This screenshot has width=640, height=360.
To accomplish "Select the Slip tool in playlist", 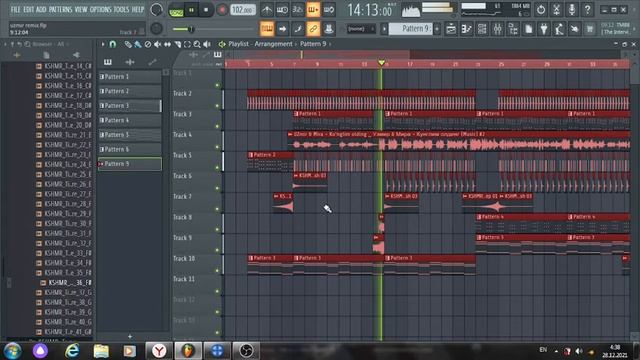I will (167, 44).
